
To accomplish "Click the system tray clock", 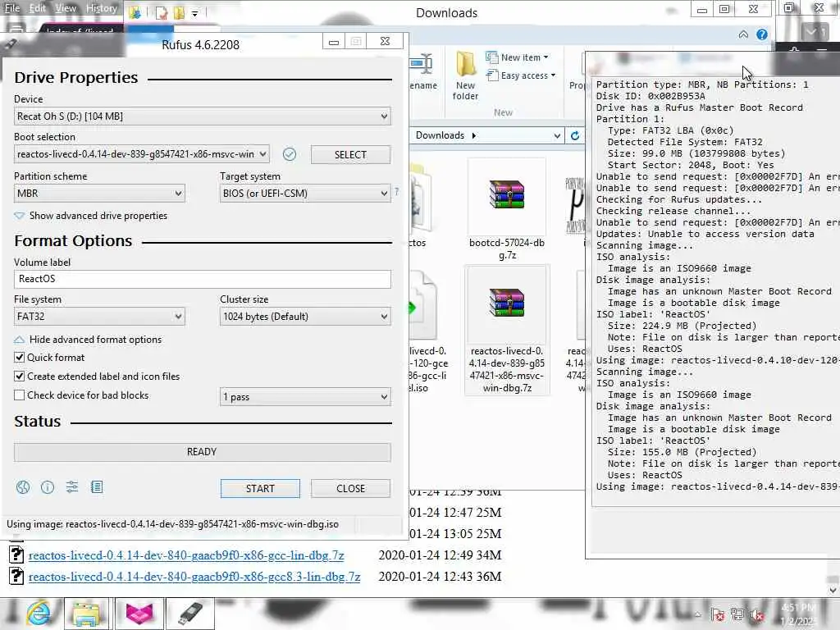I will point(799,614).
